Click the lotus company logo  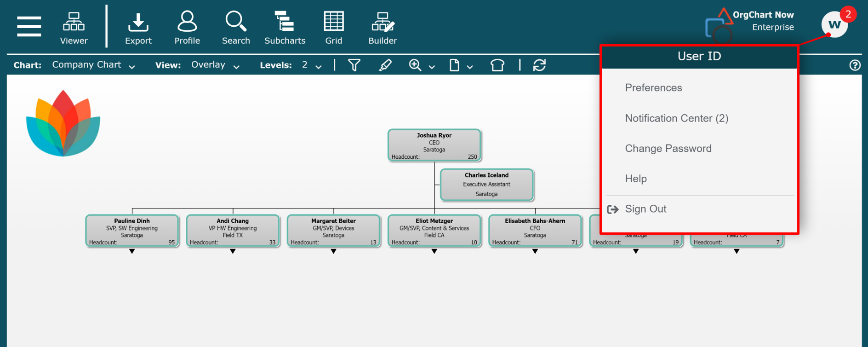pos(63,123)
